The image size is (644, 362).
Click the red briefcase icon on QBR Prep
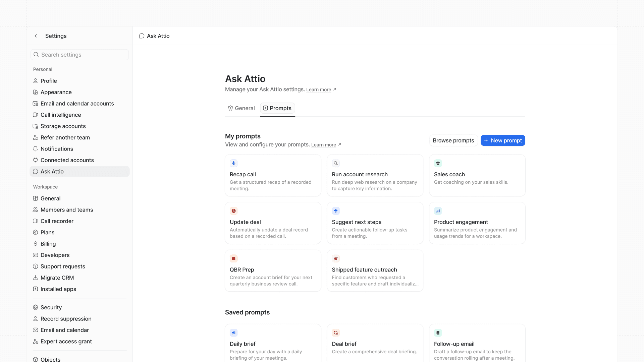pyautogui.click(x=233, y=258)
